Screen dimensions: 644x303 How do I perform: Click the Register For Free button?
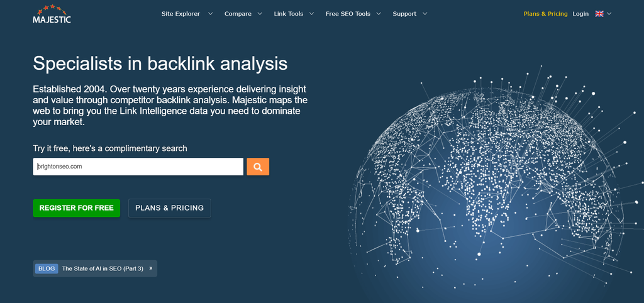76,207
